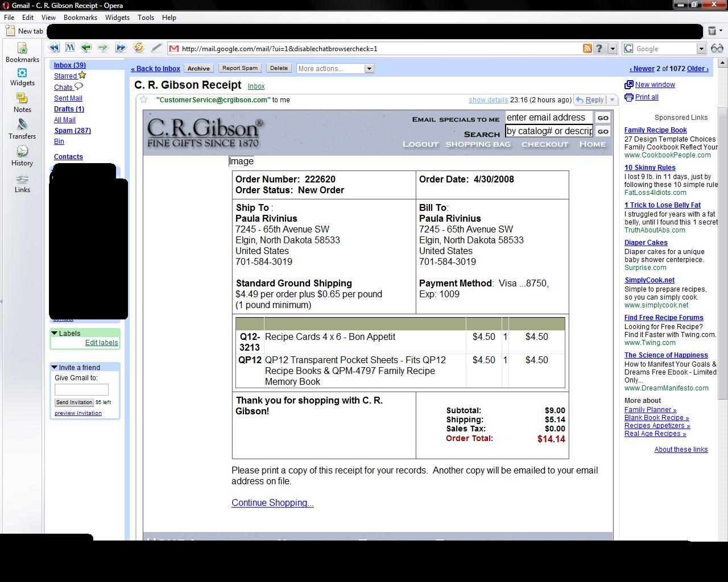Viewport: 728px width, 582px height.
Task: Open the Bookmarks panel
Action: [x=22, y=52]
